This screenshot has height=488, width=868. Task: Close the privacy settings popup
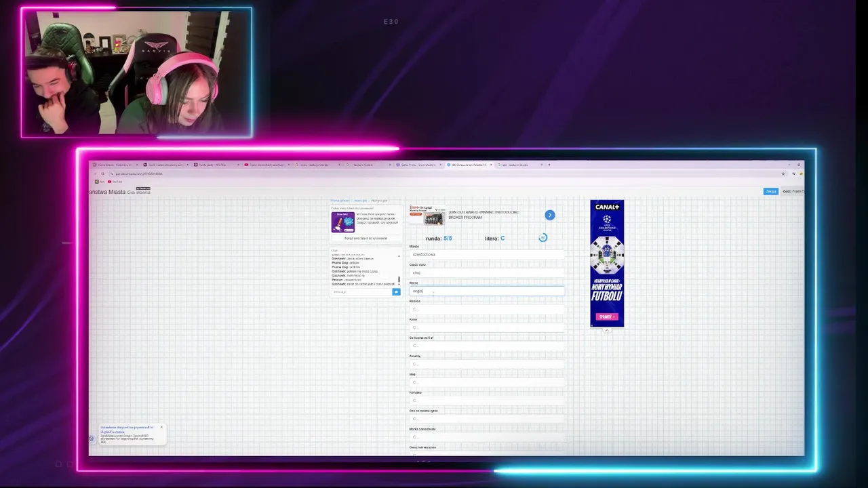tap(161, 427)
